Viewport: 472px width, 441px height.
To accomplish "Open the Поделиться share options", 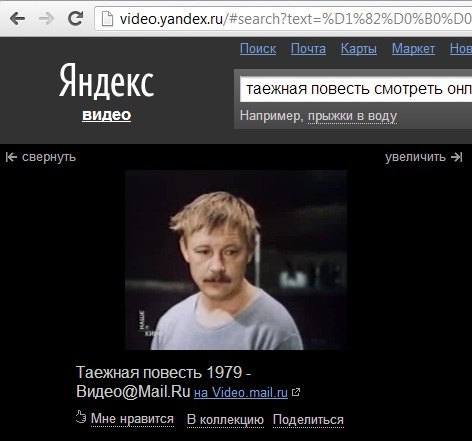I will click(308, 420).
